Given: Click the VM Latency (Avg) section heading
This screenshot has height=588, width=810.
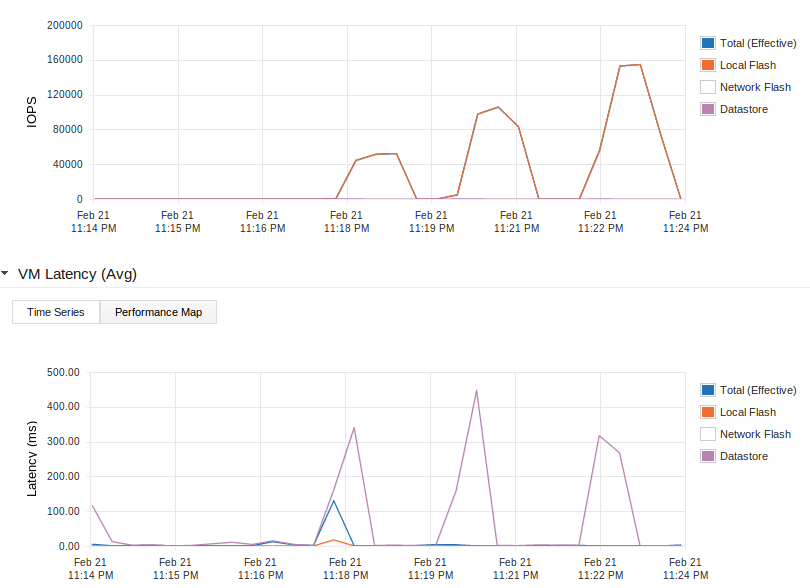Looking at the screenshot, I should point(77,274).
